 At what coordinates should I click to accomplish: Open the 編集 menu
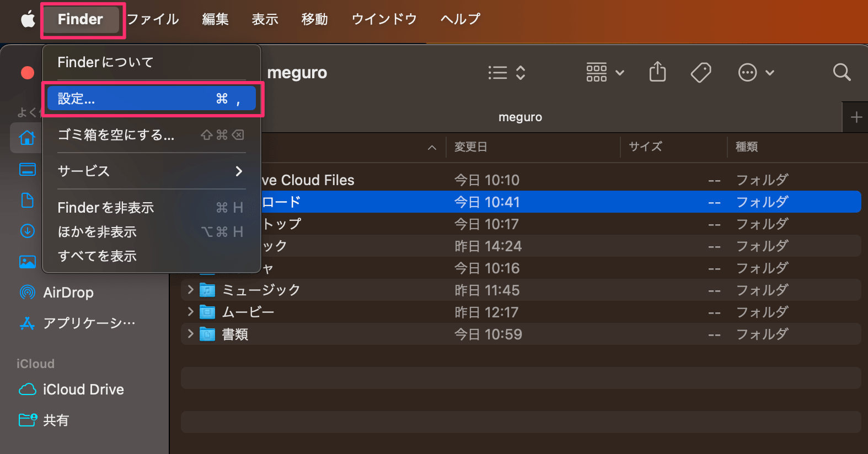(215, 19)
